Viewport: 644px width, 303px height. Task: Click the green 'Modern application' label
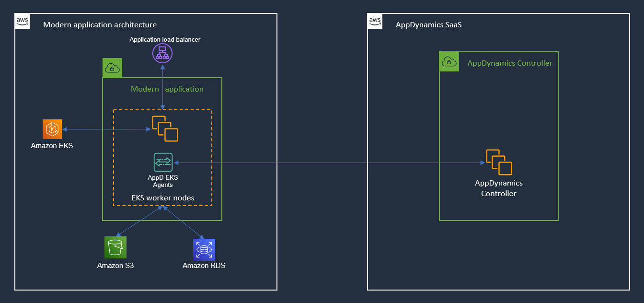(x=167, y=89)
